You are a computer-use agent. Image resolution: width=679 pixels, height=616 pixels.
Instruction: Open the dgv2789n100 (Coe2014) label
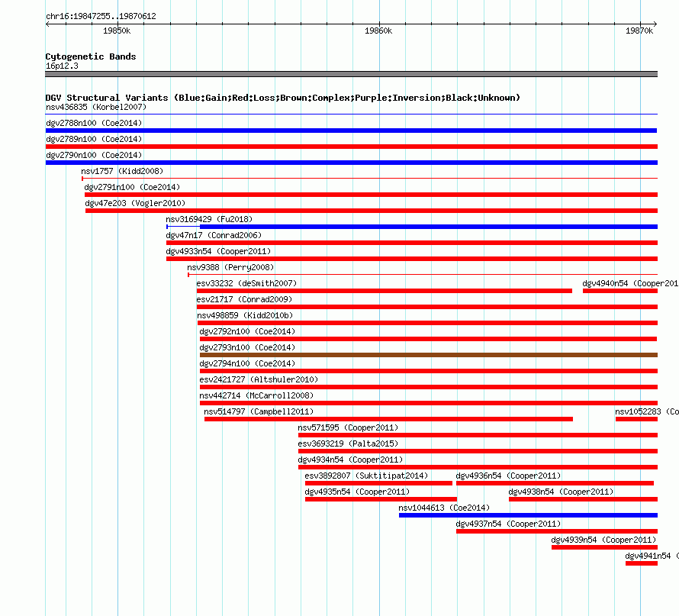coord(94,139)
